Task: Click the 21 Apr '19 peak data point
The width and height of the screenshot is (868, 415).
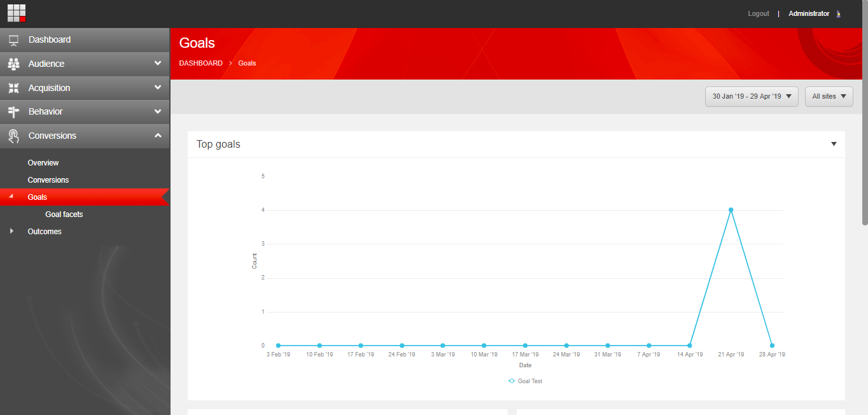Action: [731, 210]
